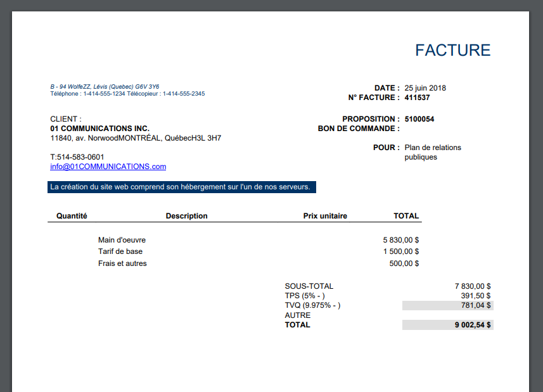Viewport: 543px width, 392px height.
Task: Click the SOUS-TOTAL value 7 830,00 $
Action: (x=472, y=286)
